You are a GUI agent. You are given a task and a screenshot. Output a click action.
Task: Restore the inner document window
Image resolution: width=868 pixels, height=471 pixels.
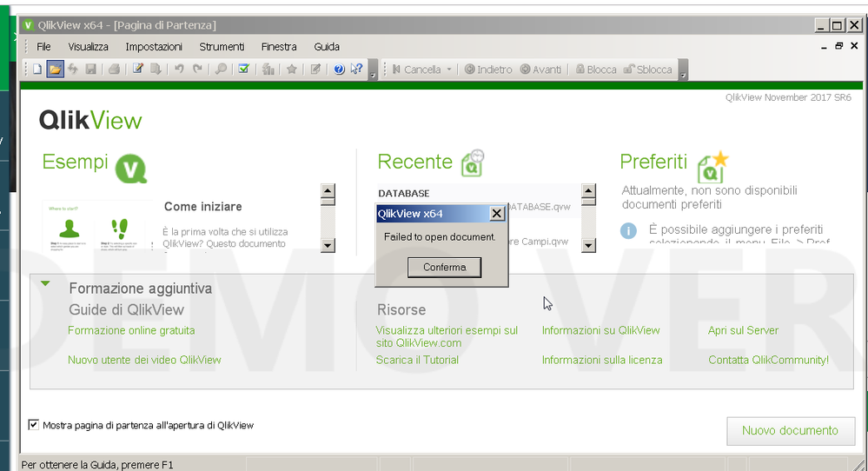tap(838, 46)
